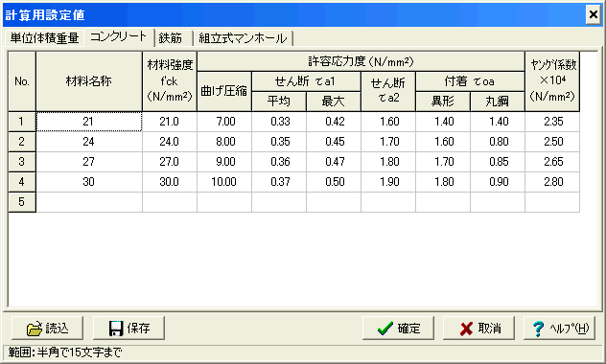Click material name cell 27
Image resolution: width=606 pixels, height=364 pixels.
89,162
